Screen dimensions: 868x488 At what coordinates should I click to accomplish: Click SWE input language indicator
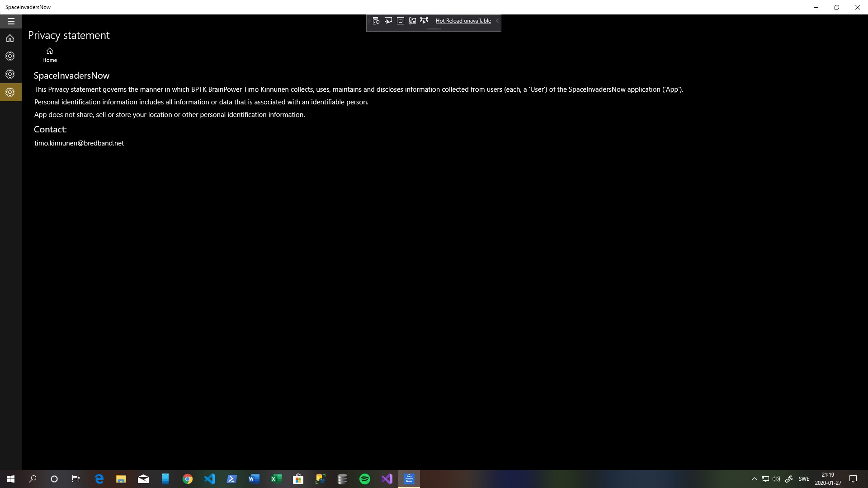coord(804,479)
